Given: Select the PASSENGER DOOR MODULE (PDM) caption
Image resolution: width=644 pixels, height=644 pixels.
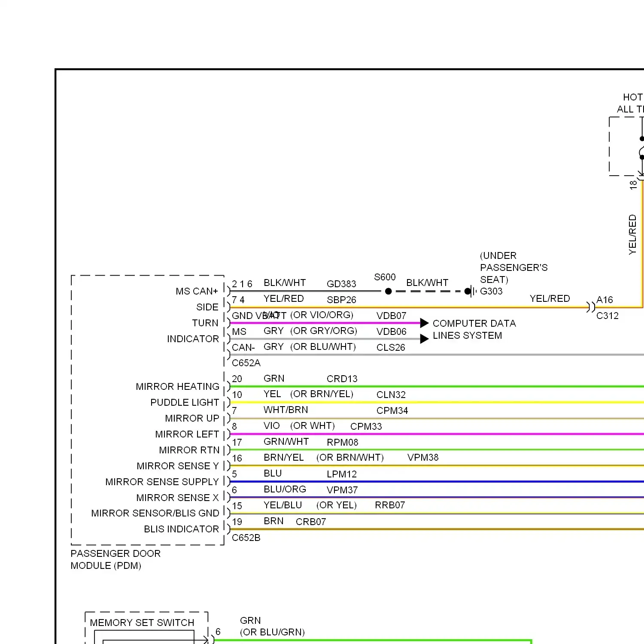Looking at the screenshot, I should 115,559.
